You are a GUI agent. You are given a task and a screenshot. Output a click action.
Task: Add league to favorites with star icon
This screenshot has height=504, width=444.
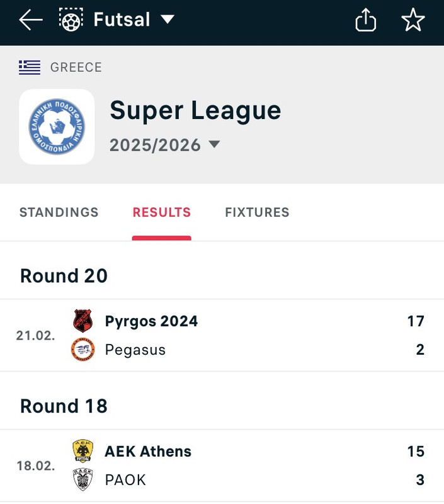tap(413, 20)
